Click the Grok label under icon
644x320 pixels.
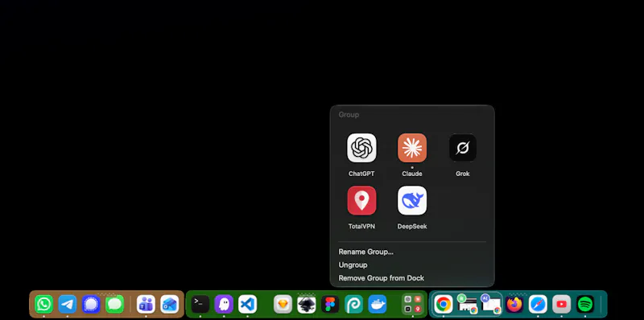click(462, 174)
